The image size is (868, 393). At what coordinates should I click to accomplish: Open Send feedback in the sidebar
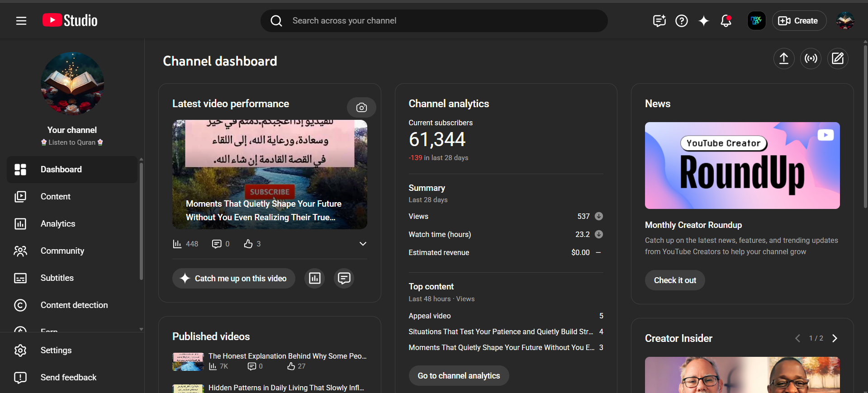[x=72, y=378]
